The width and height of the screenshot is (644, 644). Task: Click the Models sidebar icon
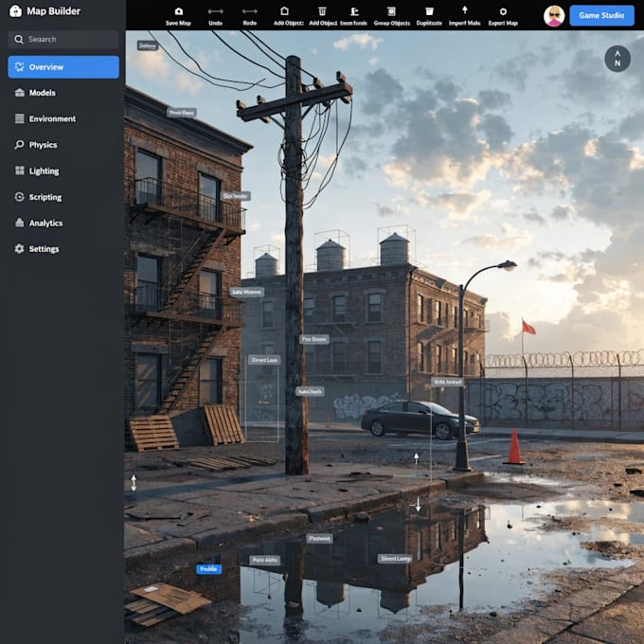19,93
